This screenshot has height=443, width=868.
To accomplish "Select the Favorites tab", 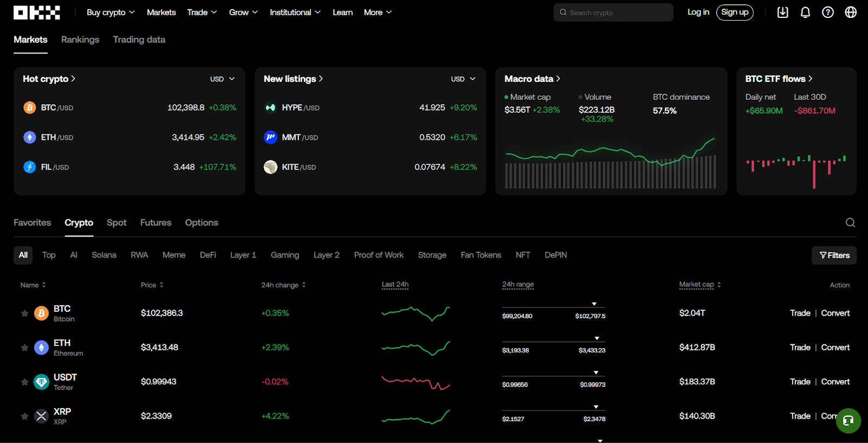I will [x=32, y=222].
